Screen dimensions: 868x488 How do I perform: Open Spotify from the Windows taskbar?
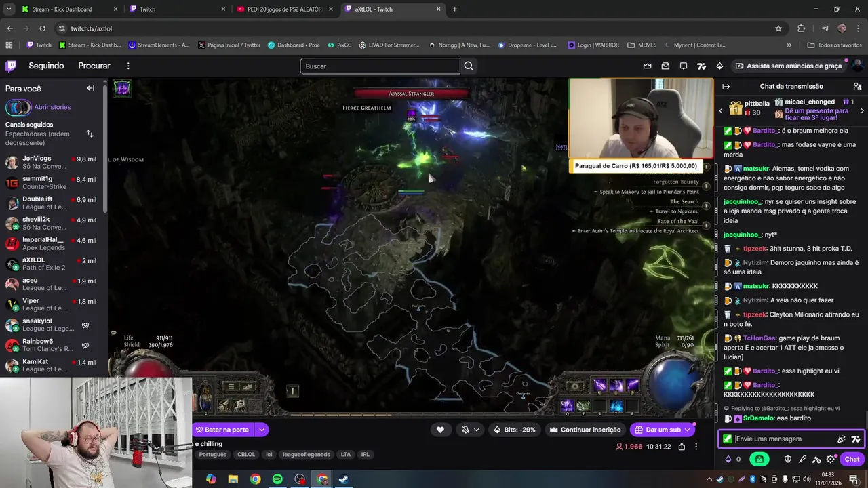coord(277,479)
